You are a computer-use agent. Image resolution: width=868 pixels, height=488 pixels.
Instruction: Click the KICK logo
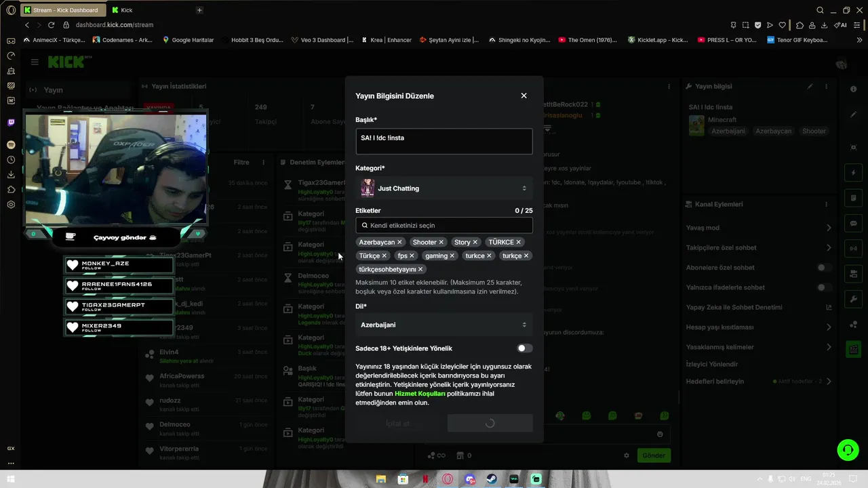point(68,62)
